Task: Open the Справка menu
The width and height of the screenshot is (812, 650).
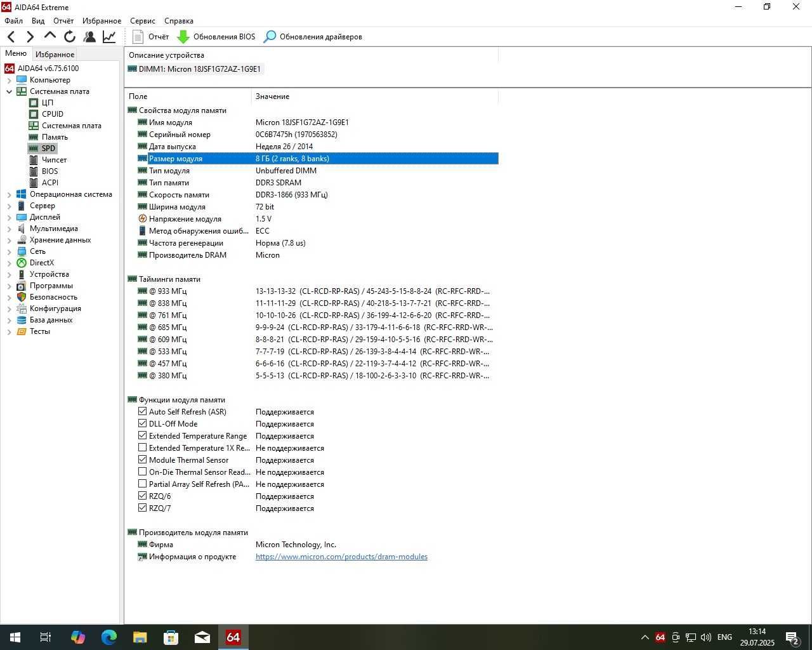Action: click(x=179, y=21)
